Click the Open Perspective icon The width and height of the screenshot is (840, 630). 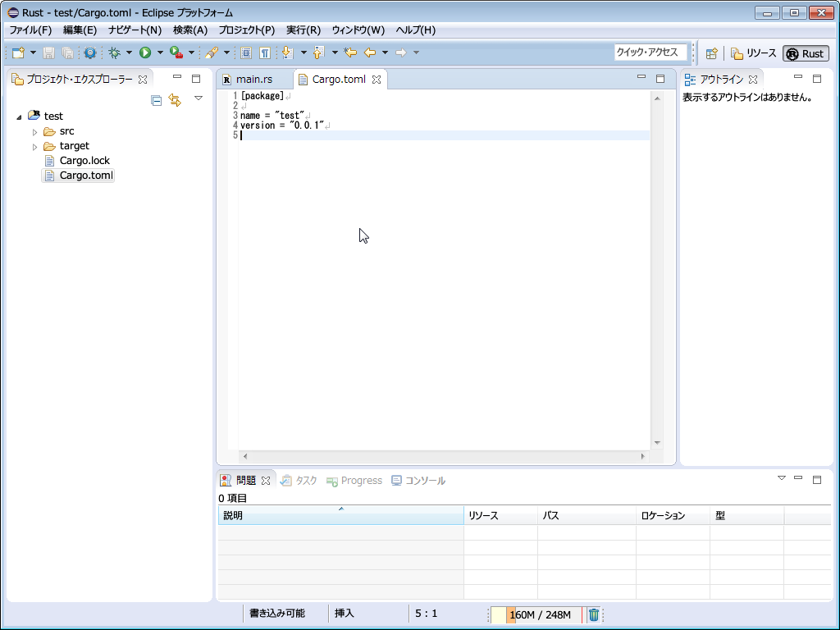[x=711, y=53]
